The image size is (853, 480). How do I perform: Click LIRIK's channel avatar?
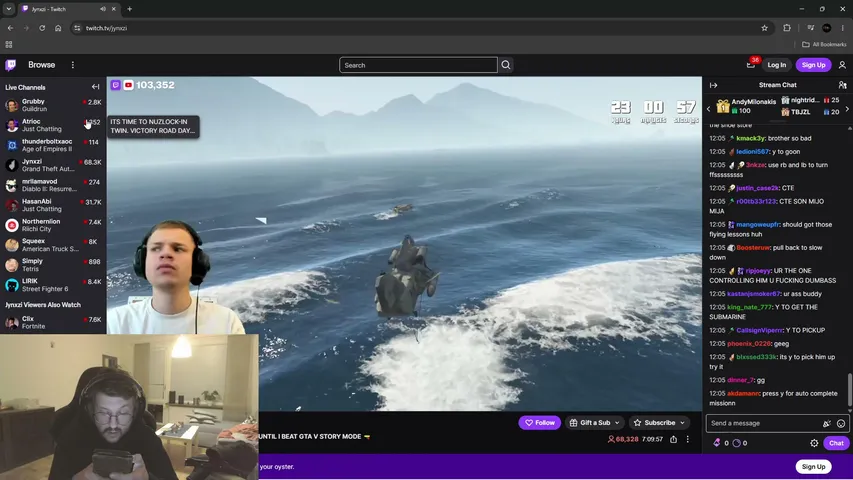tap(11, 285)
